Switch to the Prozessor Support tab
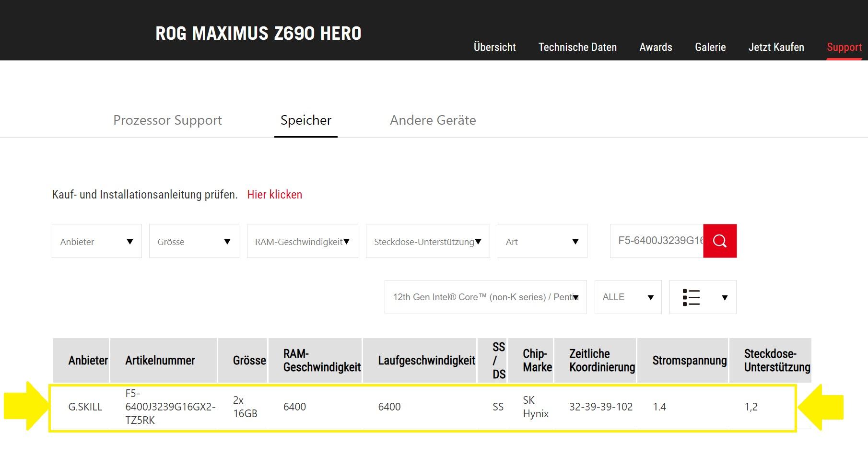This screenshot has width=868, height=456. click(167, 120)
